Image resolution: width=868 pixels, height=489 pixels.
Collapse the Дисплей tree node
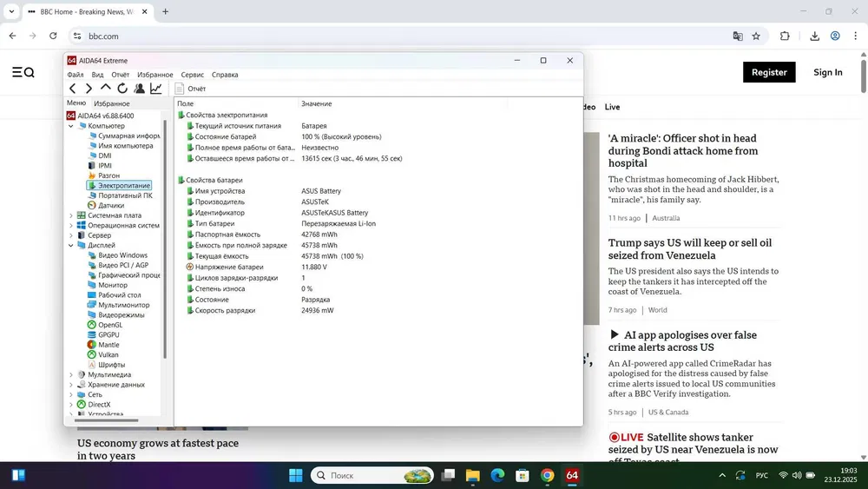(71, 245)
